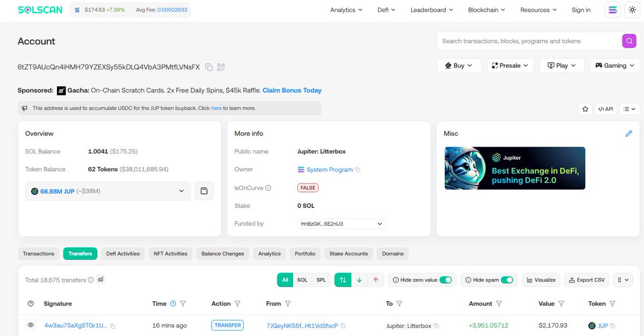
Task: Copy the 4w3au7SaXgSTGr1U signature
Action: (113, 326)
